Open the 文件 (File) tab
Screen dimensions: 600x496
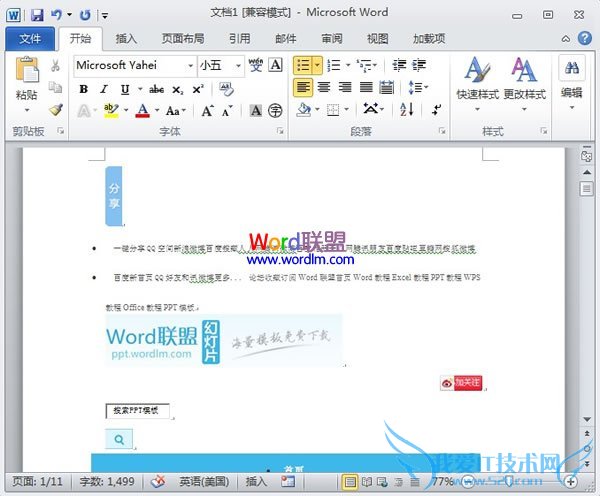click(30, 39)
